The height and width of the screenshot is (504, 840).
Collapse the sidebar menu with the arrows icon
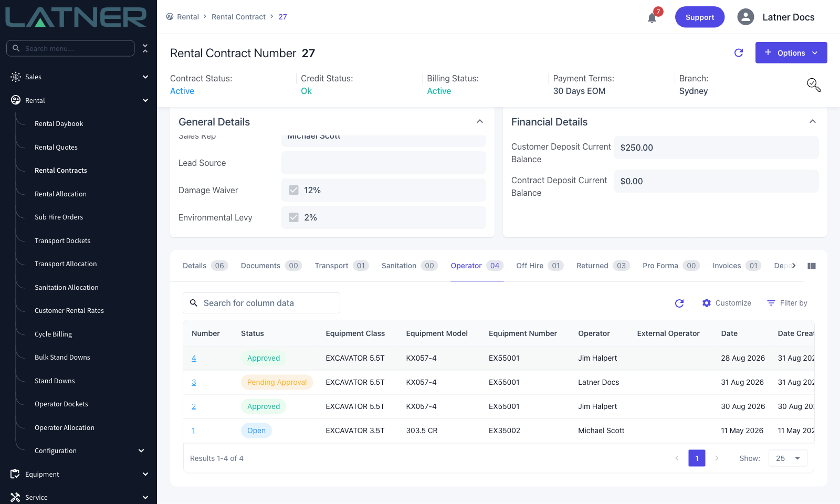145,48
